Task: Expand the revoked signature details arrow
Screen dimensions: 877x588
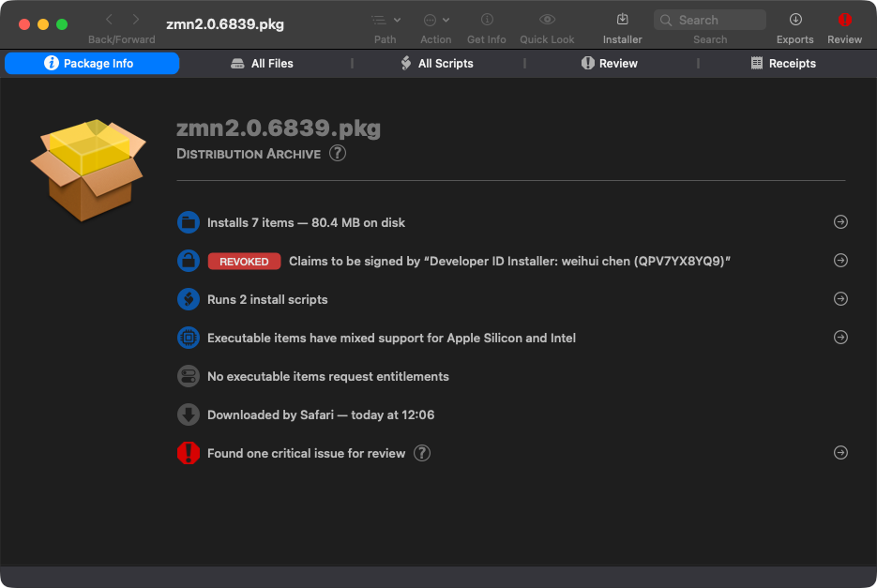Action: [840, 261]
